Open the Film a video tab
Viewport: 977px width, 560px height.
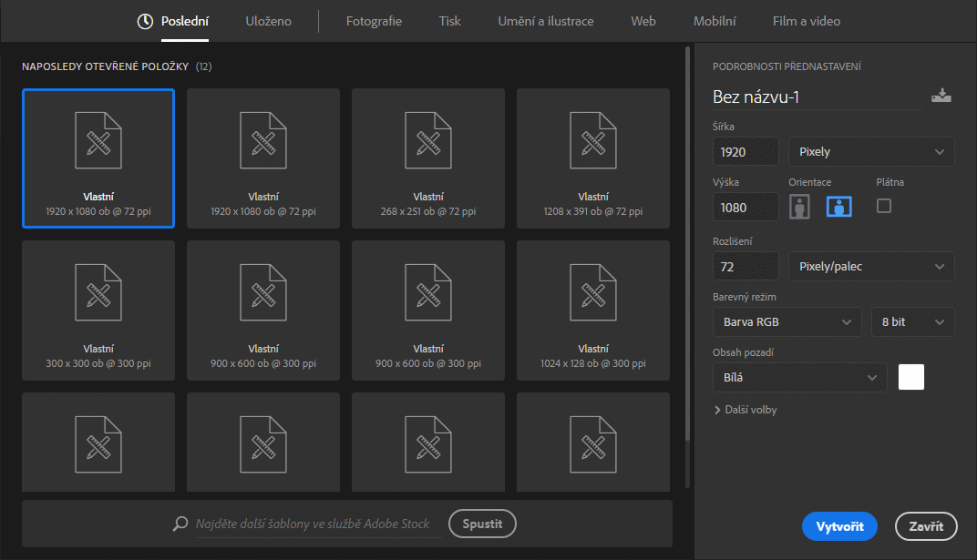pos(806,21)
